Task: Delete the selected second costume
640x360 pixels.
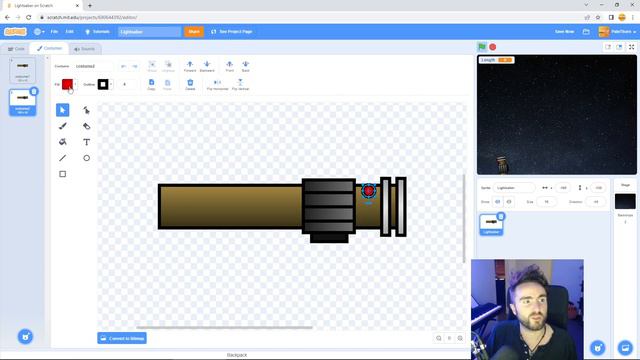Action: [x=34, y=91]
